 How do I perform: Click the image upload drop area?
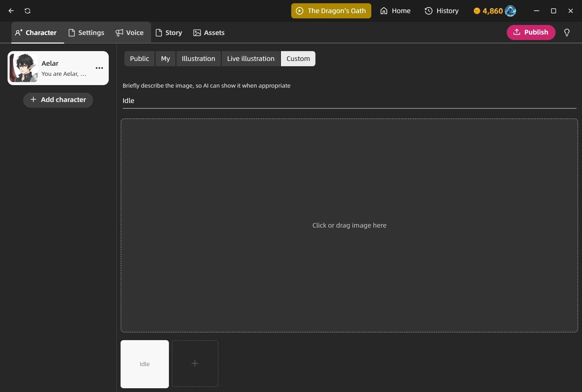[349, 225]
